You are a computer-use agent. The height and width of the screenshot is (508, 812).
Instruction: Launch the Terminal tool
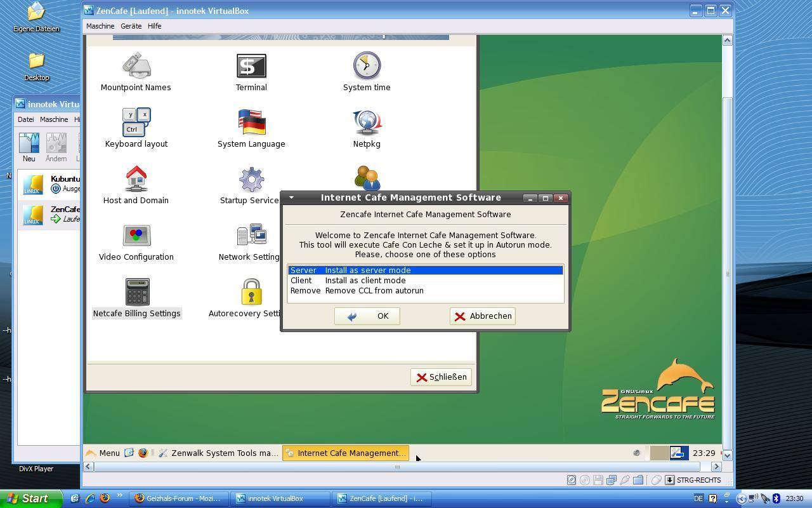251,72
